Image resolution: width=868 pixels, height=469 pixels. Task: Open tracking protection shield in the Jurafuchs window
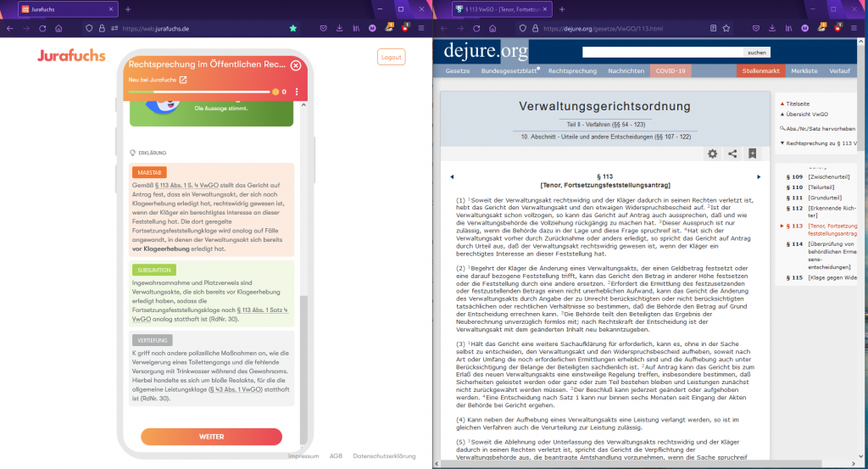pos(88,28)
